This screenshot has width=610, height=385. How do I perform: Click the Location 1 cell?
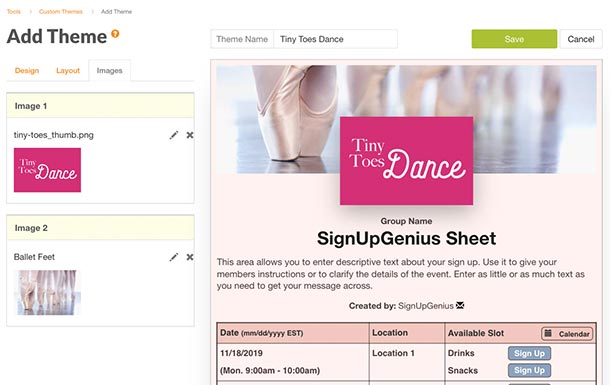393,353
